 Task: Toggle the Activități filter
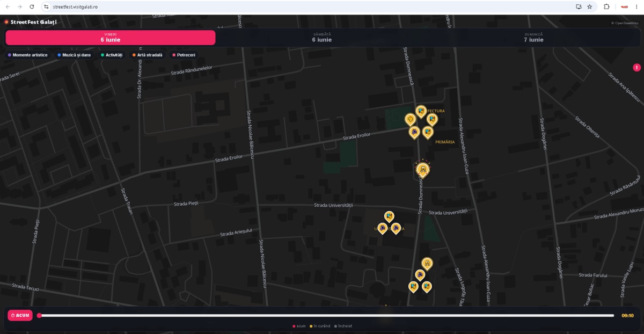112,55
